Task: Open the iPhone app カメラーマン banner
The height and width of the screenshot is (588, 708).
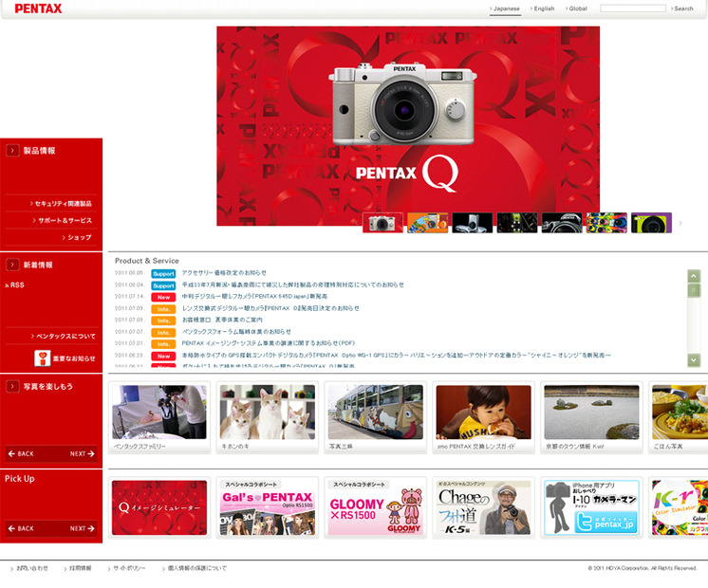Action: pyautogui.click(x=591, y=507)
